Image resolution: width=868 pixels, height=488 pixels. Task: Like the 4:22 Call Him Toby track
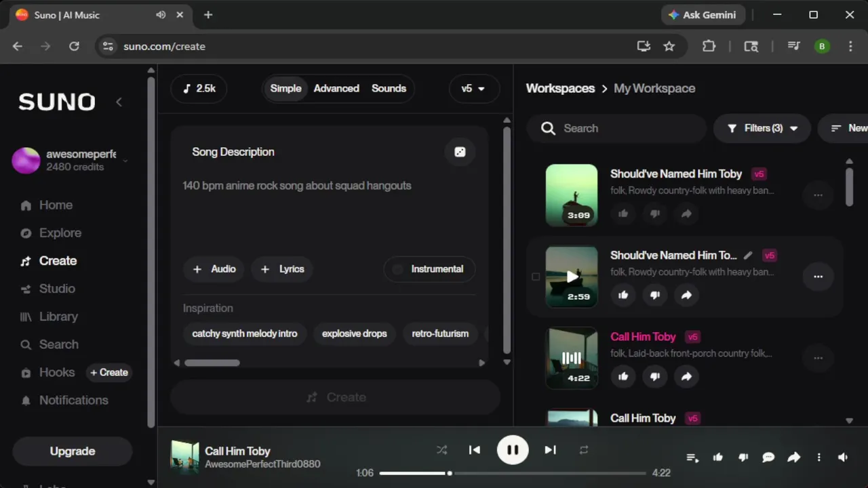623,376
